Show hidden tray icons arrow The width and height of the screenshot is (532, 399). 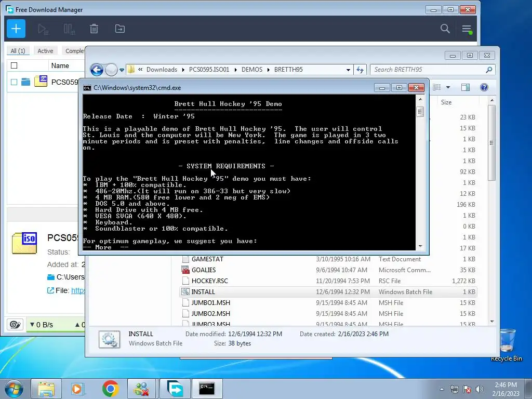[442, 389]
